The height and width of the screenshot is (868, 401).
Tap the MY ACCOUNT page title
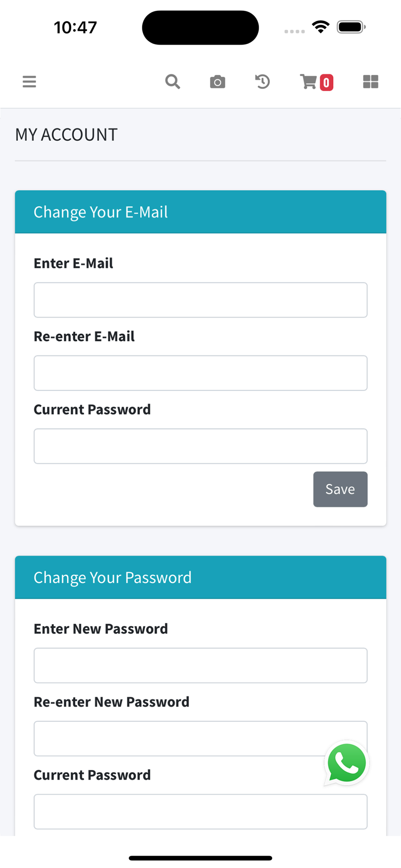(x=66, y=135)
